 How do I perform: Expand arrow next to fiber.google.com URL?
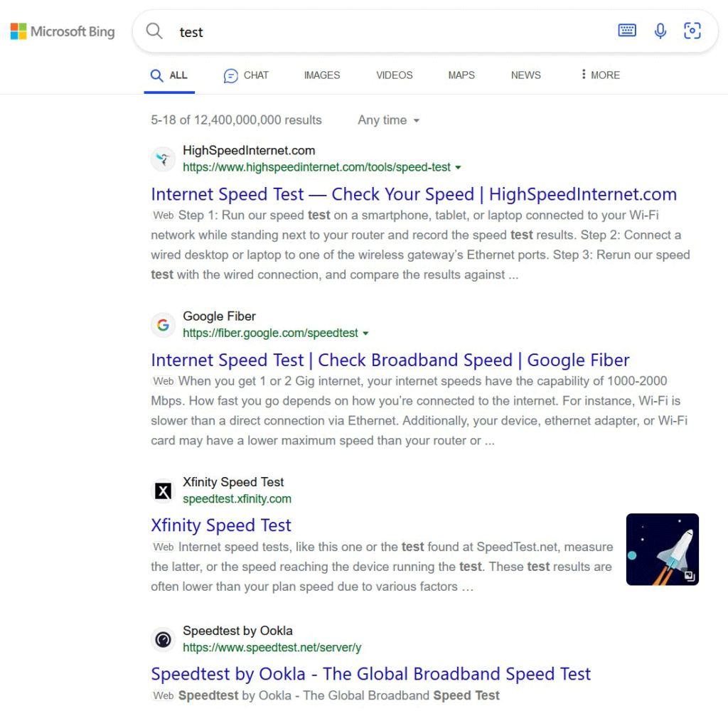(x=365, y=333)
